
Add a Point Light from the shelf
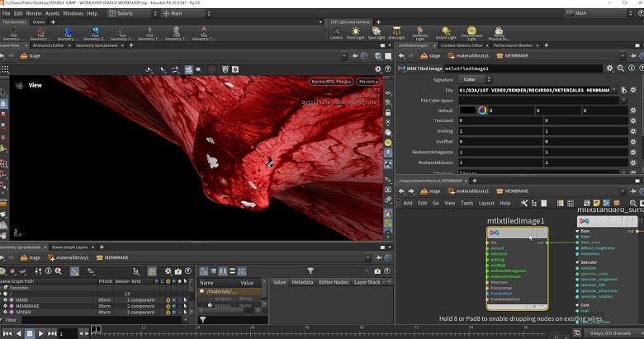[x=357, y=33]
